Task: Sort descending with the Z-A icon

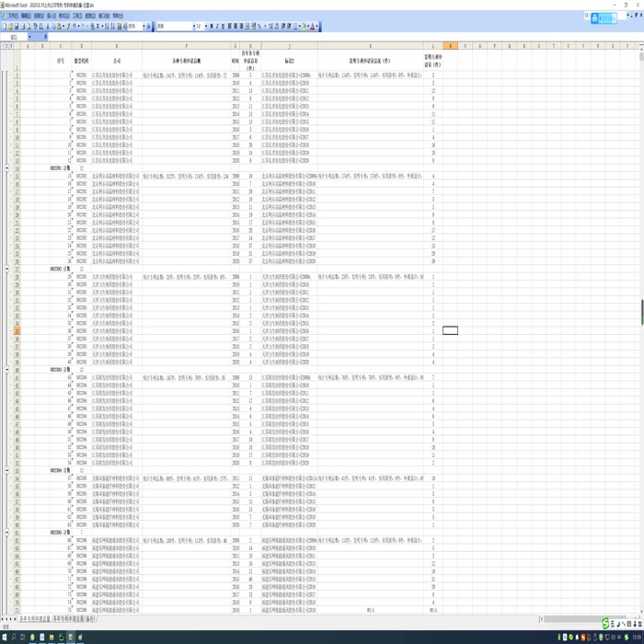Action: (112, 27)
